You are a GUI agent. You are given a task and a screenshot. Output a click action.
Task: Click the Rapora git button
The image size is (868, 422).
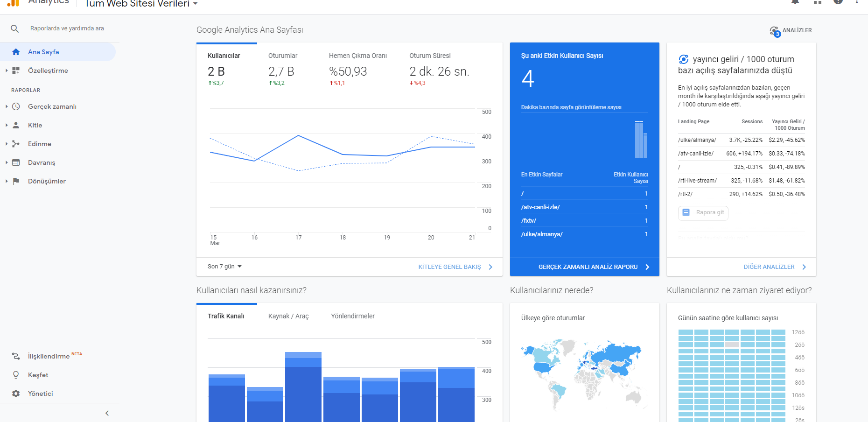click(x=703, y=212)
